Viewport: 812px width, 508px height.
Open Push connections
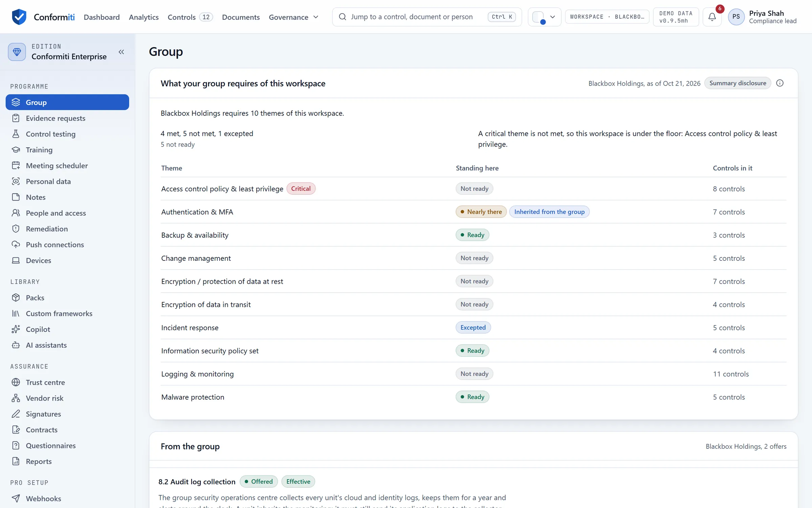[67, 245]
